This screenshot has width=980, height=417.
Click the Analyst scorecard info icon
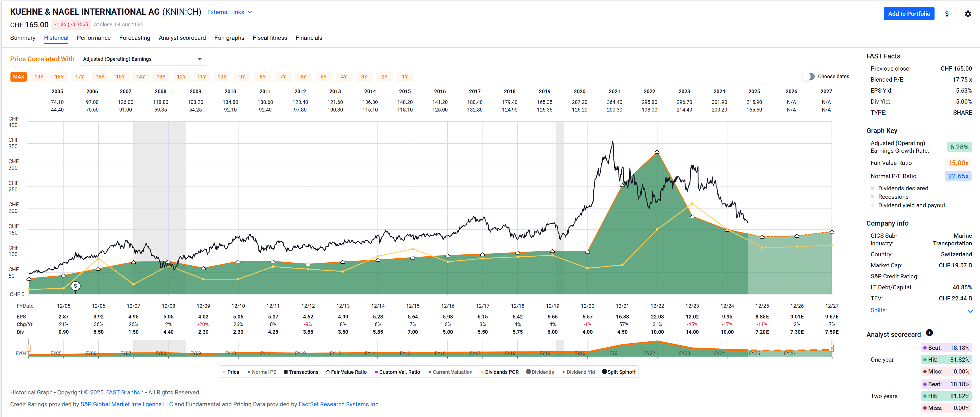(x=929, y=333)
